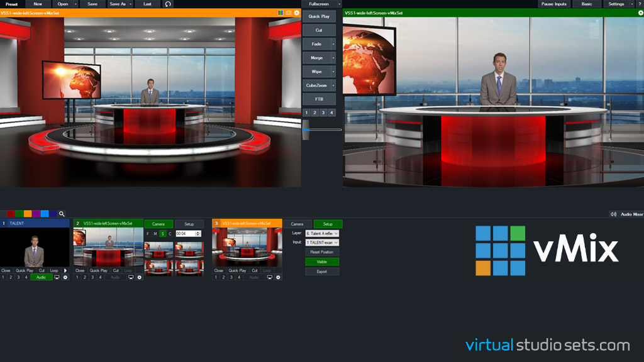Open the Input dropdown showing 1 TALENT

[x=322, y=243]
